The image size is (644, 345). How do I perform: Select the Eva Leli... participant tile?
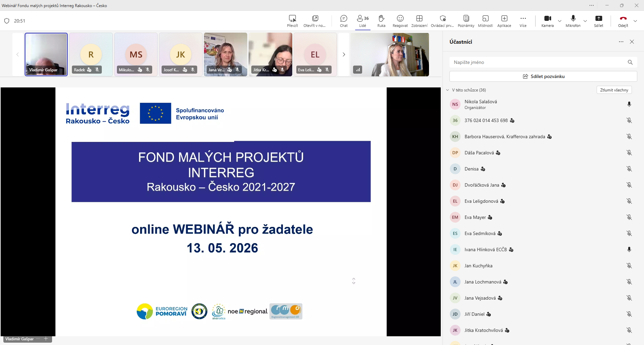315,54
